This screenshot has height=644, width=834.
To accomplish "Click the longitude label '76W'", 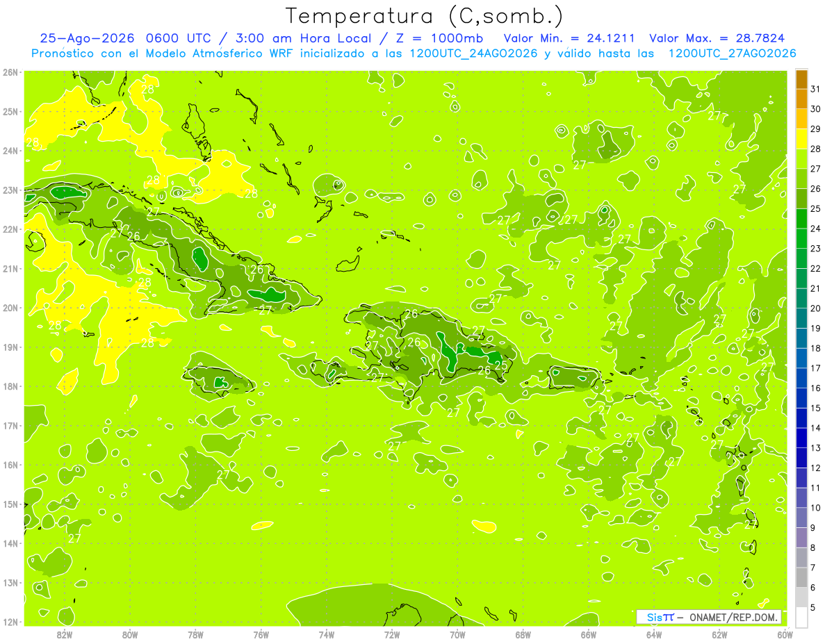I will point(261,635).
